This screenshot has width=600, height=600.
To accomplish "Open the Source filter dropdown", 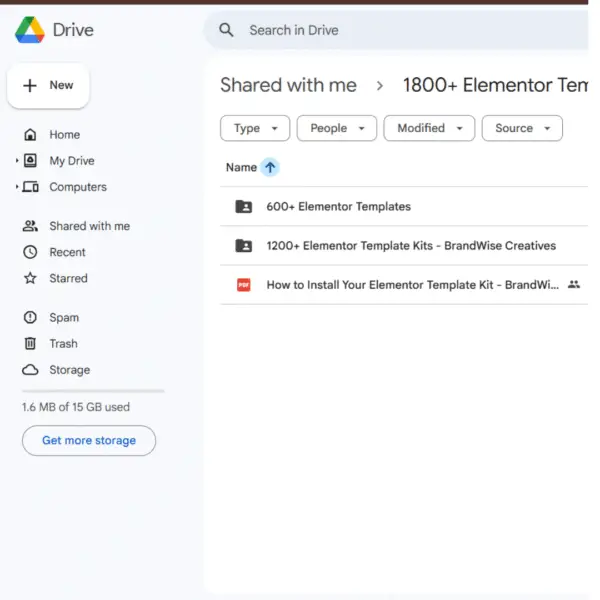I will click(522, 128).
